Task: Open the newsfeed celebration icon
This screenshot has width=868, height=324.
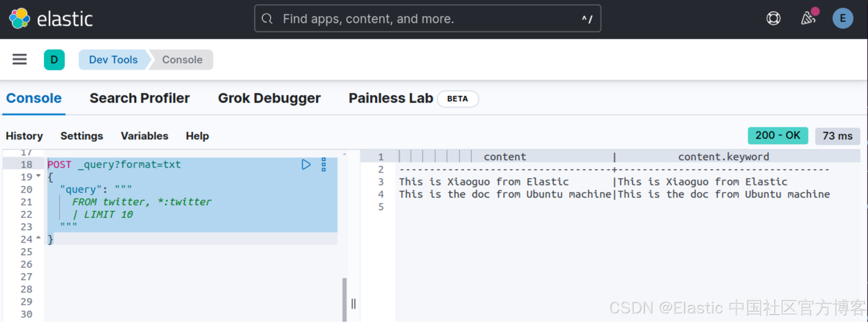Action: click(808, 19)
